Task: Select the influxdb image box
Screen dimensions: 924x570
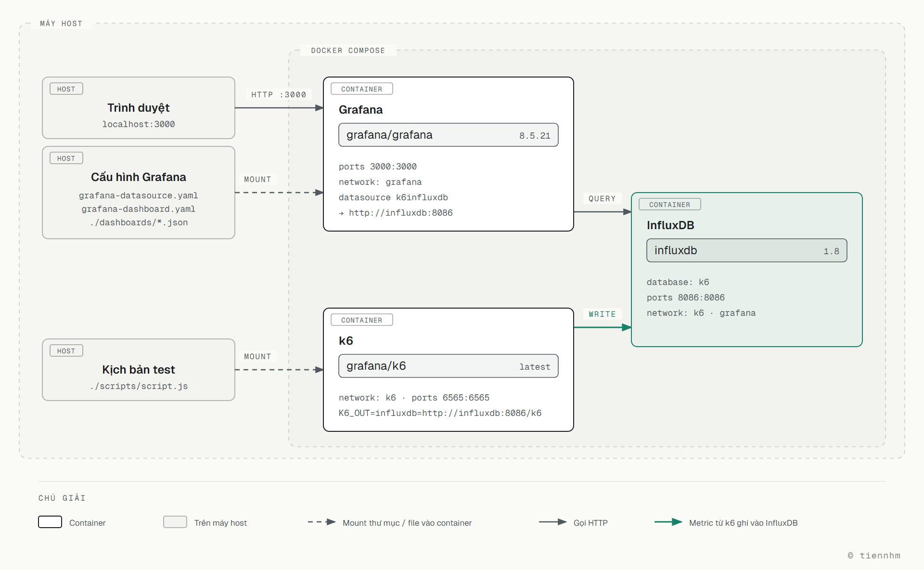Action: tap(746, 250)
